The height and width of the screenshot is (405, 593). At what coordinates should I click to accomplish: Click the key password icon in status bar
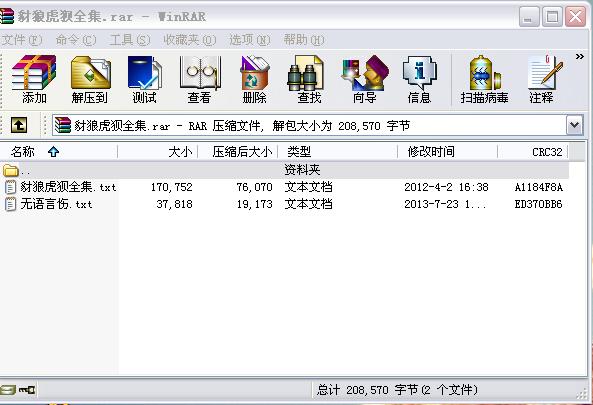tap(26, 389)
